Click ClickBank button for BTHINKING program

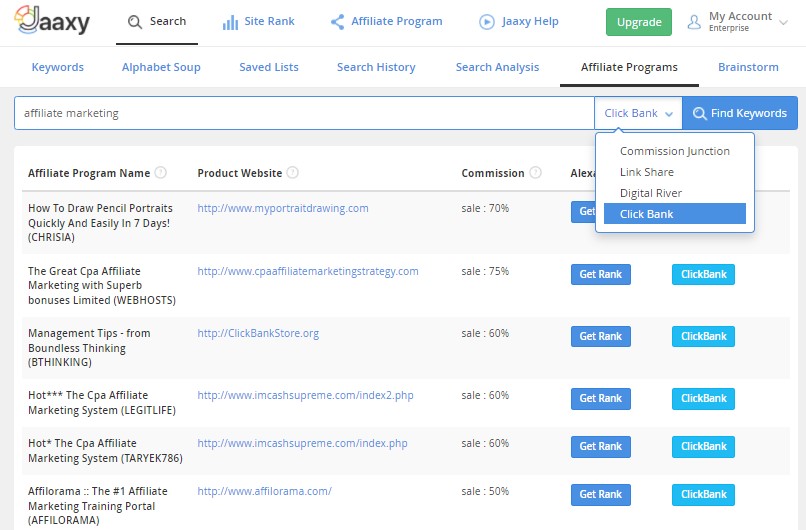[703, 337]
